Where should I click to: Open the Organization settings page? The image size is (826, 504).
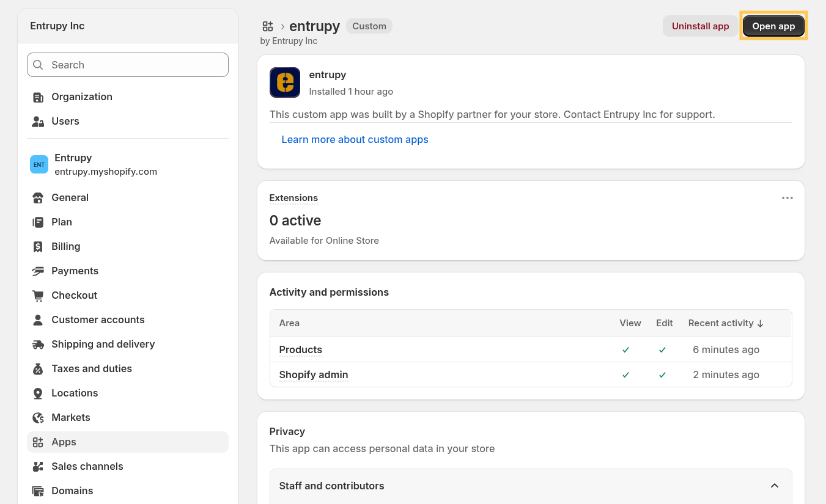128,97
